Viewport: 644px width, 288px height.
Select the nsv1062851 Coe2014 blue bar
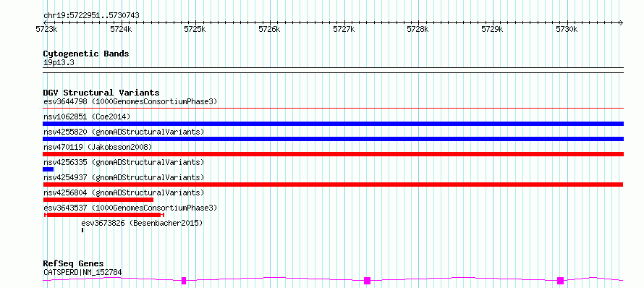coord(333,124)
